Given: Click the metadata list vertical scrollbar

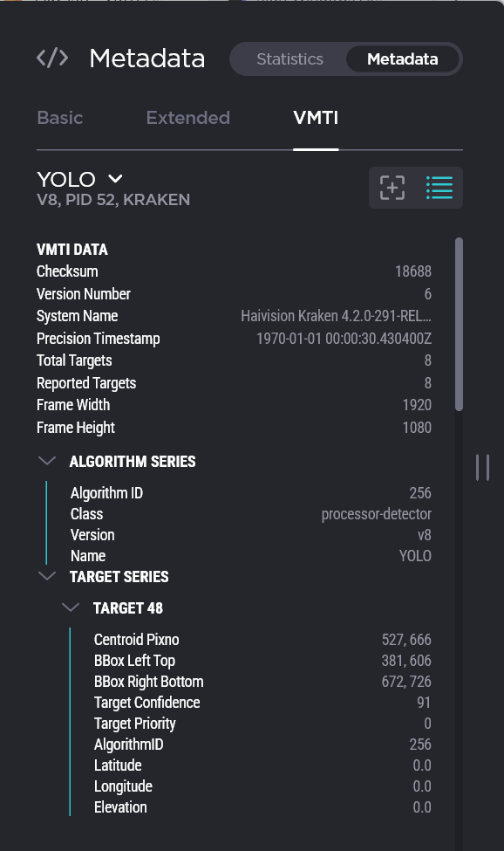Looking at the screenshot, I should click(459, 324).
